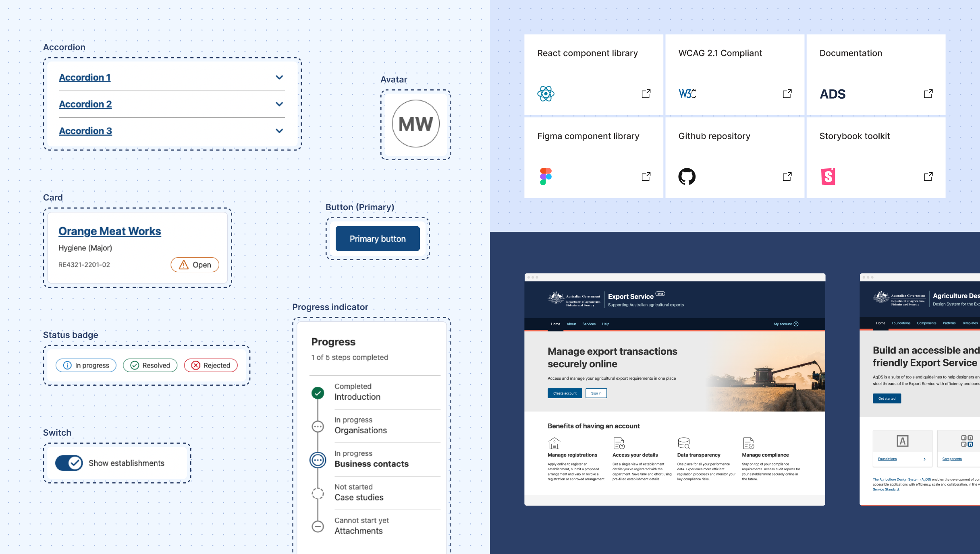
Task: Click the My account user icon
Action: (x=796, y=324)
